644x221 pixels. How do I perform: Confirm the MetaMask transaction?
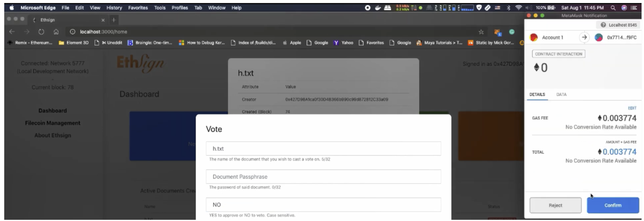(x=612, y=205)
